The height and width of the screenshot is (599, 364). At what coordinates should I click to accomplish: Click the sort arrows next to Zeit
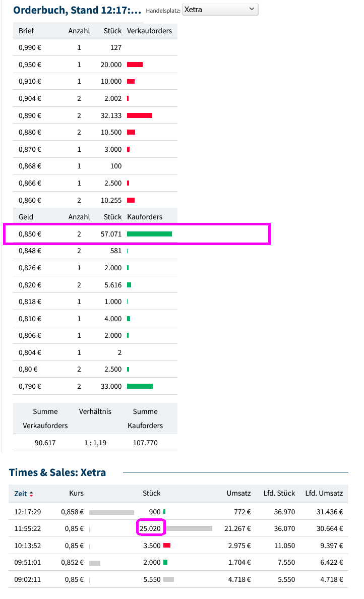(31, 494)
